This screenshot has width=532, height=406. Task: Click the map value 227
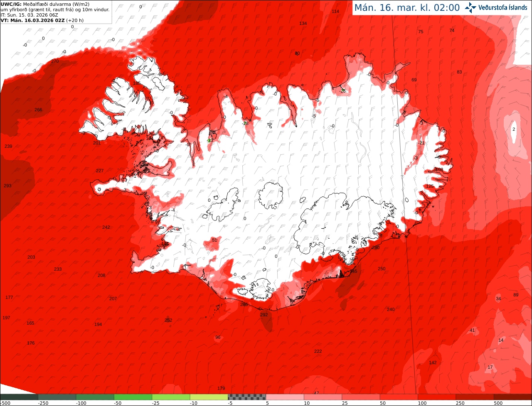point(100,171)
